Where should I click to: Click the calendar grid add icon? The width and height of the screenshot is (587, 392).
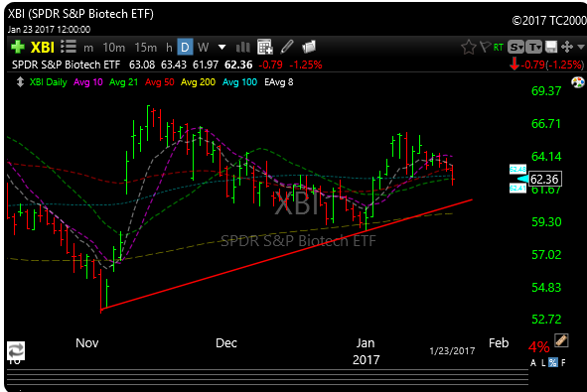264,47
